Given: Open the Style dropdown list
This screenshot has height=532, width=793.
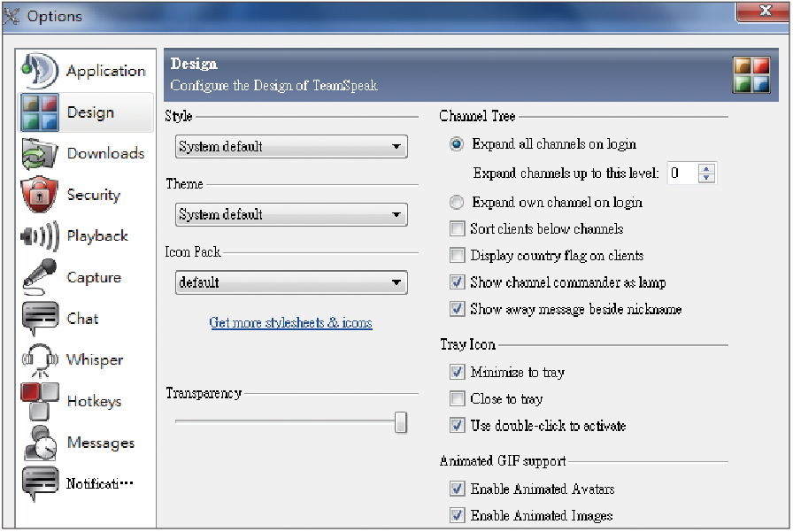Looking at the screenshot, I should (290, 147).
